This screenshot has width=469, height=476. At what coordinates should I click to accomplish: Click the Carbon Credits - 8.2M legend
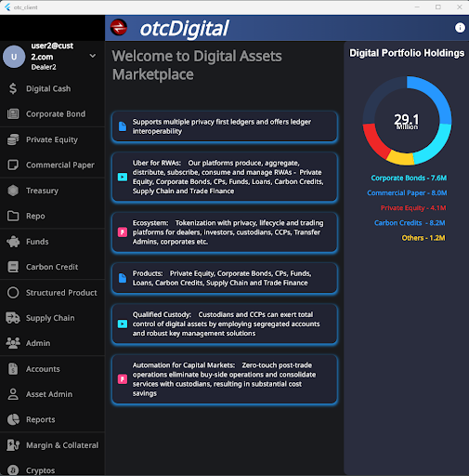[410, 223]
